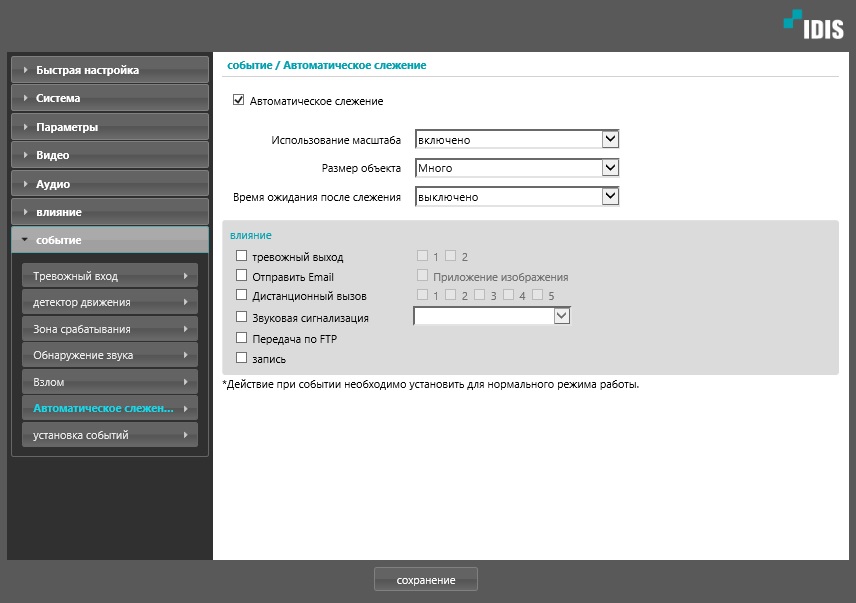Open the Время ожидания после слежения dropdown
Screen dimensions: 856x603
point(516,196)
